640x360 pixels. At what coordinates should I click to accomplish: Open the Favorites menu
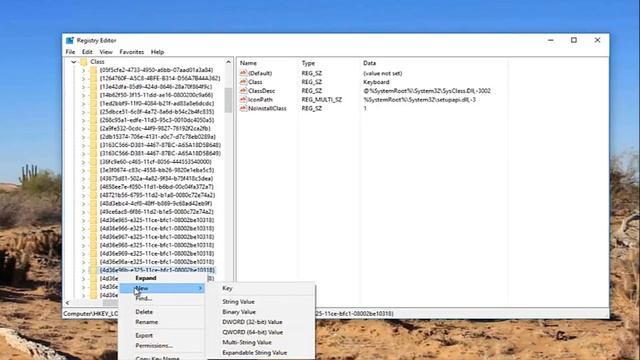(131, 52)
